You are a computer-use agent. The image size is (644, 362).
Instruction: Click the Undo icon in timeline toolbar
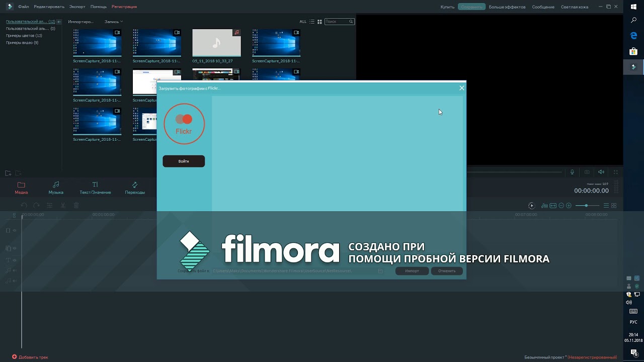coord(24,206)
